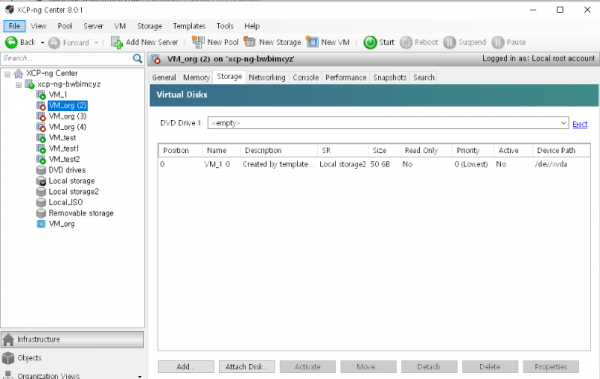Click the search magnifier icon

(137, 58)
